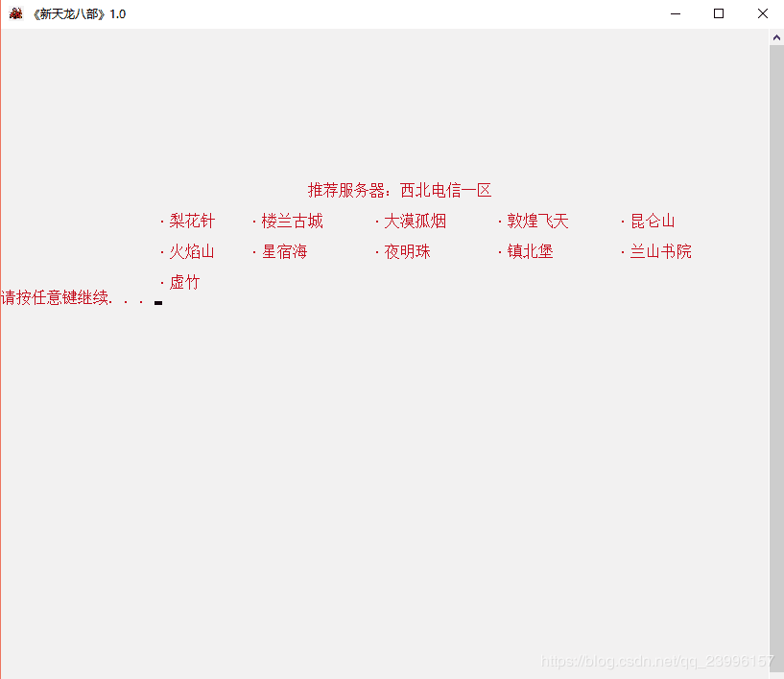Select the 敦煌飞天 server
Image resolution: width=784 pixels, height=679 pixels.
click(x=538, y=221)
